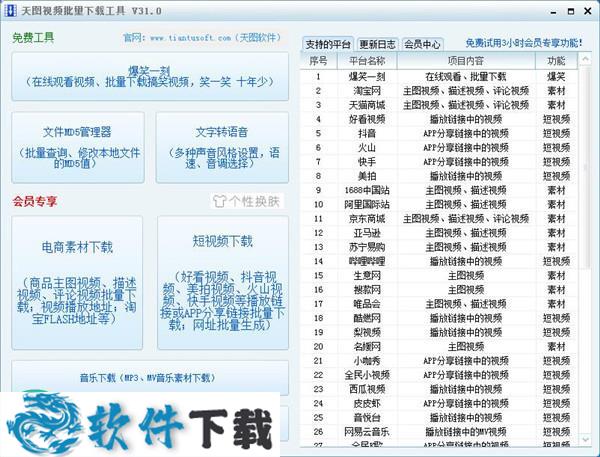600x457 pixels.
Task: Click the app icon in title bar
Action: coord(10,10)
